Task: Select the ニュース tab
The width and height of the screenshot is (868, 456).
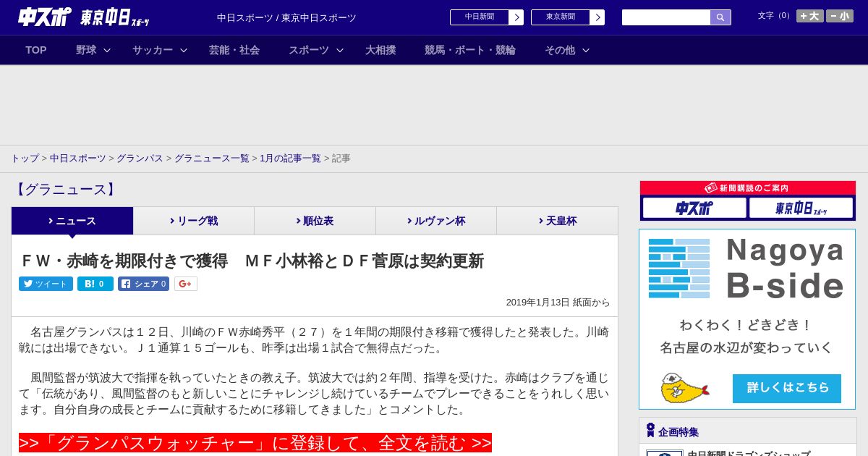Action: coord(72,221)
